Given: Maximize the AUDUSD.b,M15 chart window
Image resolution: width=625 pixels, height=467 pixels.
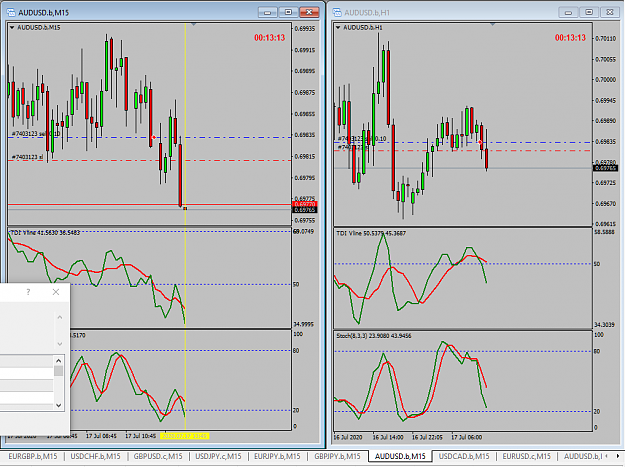Looking at the screenshot, I should click(x=288, y=12).
